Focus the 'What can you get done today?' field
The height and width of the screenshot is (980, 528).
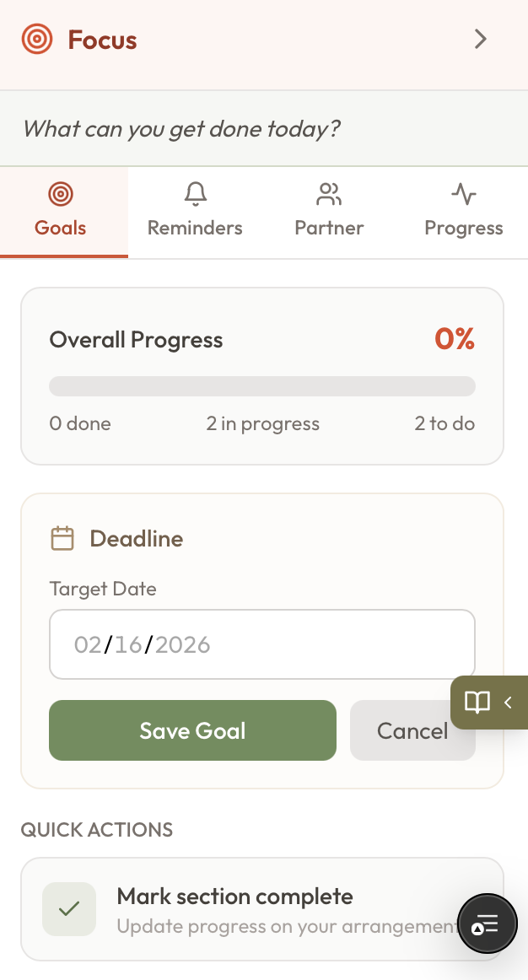point(262,128)
